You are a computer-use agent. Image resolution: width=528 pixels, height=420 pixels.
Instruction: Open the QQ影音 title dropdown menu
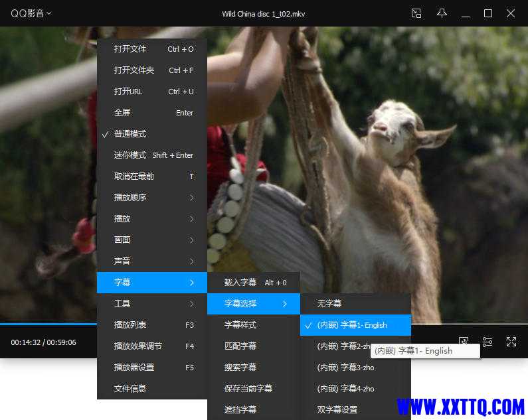(x=31, y=13)
